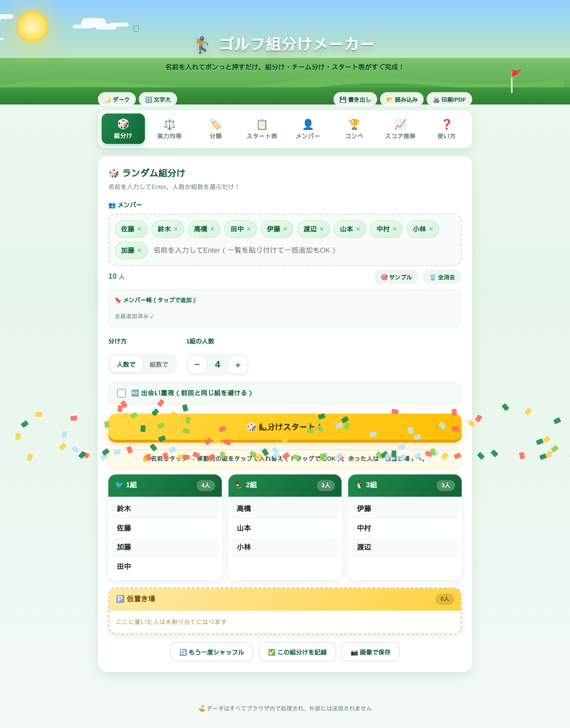Remove 田中 member chip

coord(249,229)
